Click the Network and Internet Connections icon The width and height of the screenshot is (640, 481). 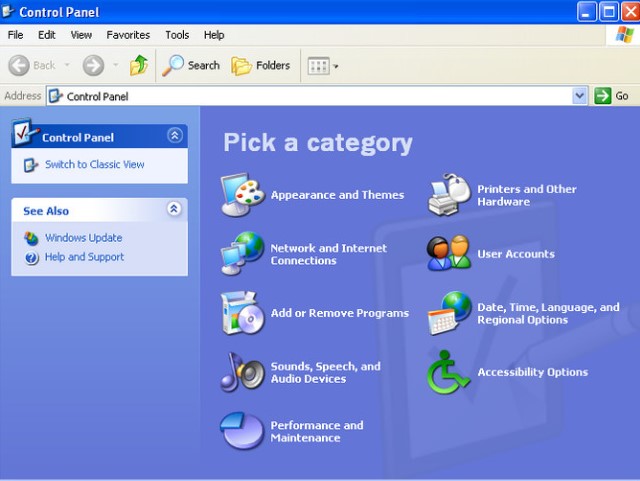point(241,253)
